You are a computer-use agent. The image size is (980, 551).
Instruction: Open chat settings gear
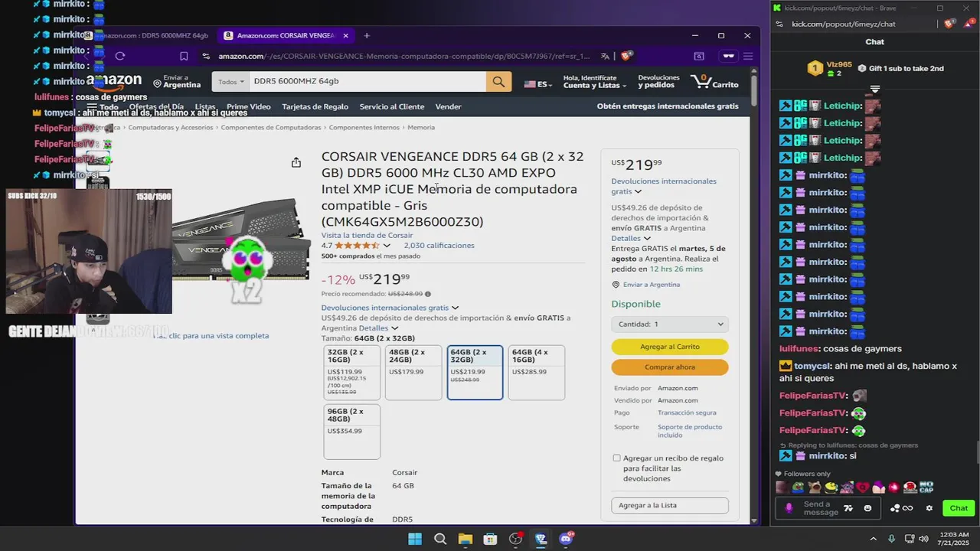(929, 508)
